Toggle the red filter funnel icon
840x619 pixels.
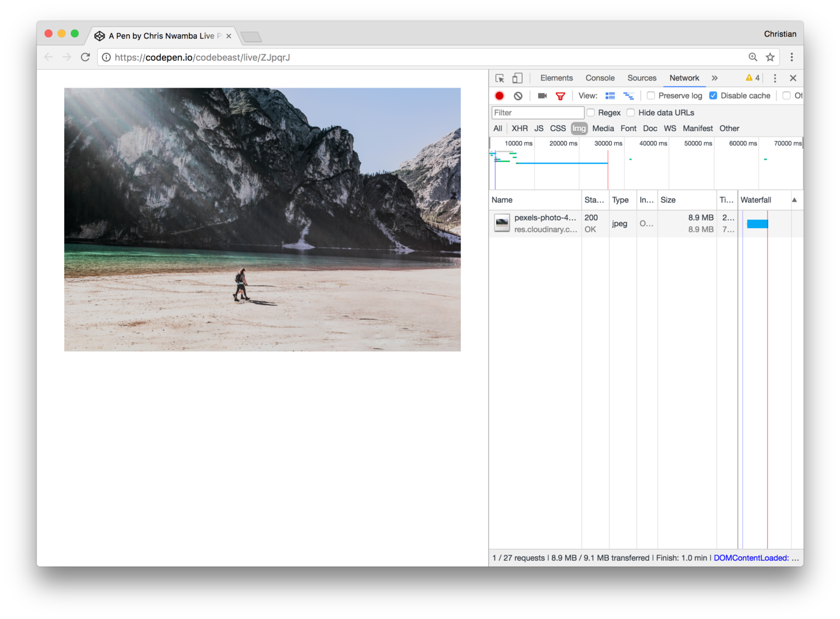560,95
